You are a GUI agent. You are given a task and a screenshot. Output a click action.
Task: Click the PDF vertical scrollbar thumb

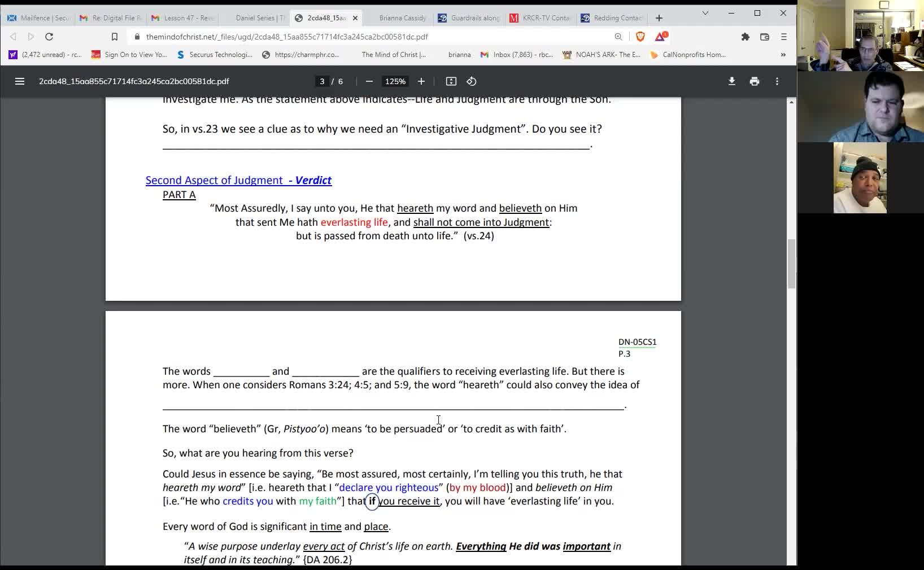tap(791, 264)
